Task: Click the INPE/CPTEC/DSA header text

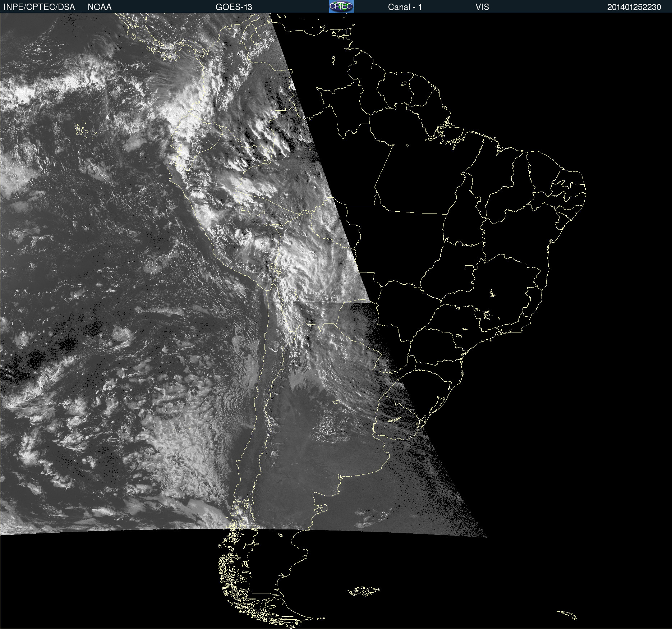Action: (x=39, y=7)
